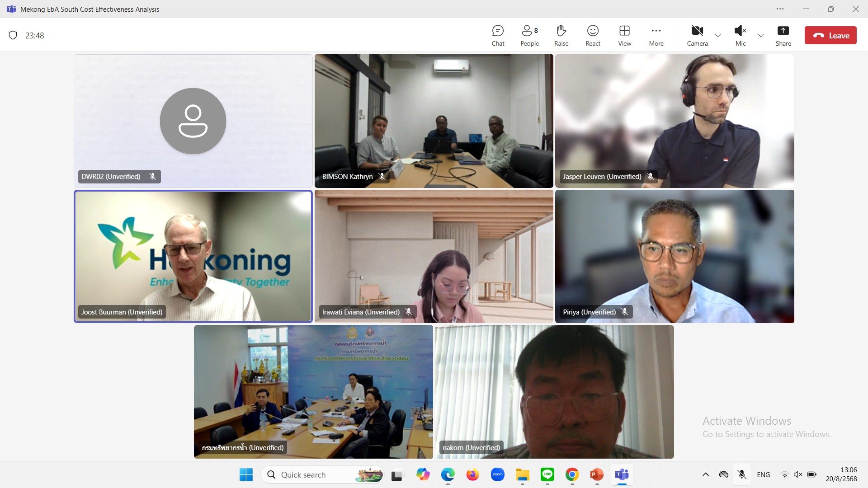This screenshot has height=488, width=868.
Task: Click the shield meeting security icon
Action: (13, 35)
